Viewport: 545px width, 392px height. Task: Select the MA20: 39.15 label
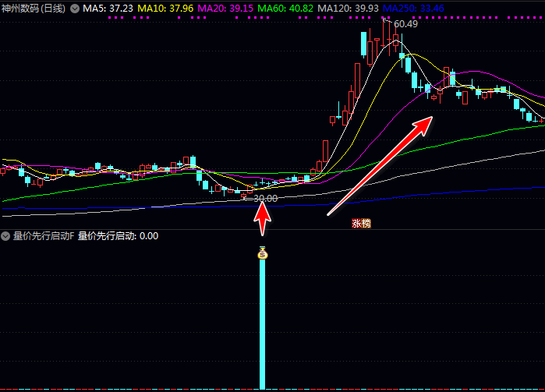[225, 9]
